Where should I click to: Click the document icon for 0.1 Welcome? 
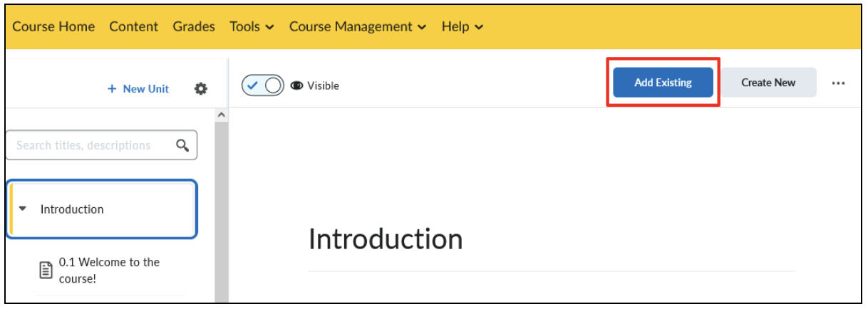click(x=46, y=271)
